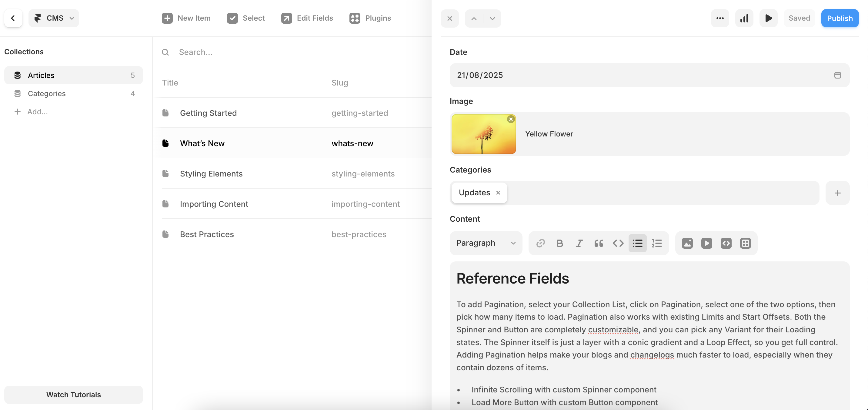Insert a code embed block

point(726,243)
